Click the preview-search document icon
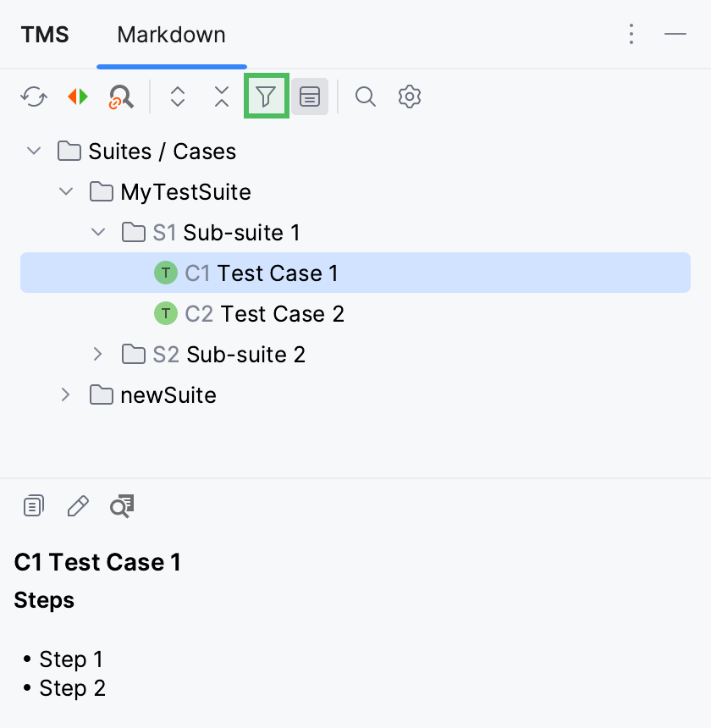Viewport: 711px width, 728px height. click(x=122, y=505)
